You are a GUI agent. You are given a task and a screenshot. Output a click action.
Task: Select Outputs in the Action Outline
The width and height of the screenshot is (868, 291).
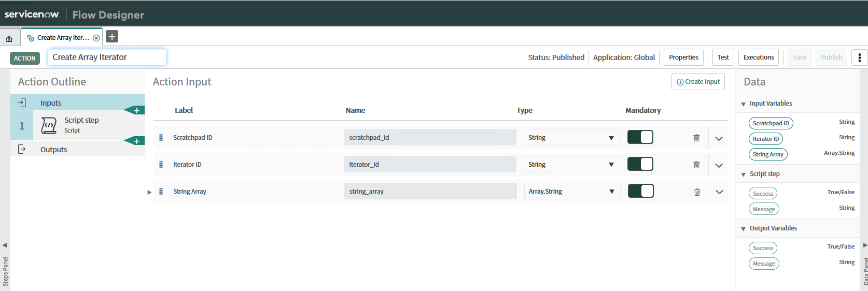point(53,150)
